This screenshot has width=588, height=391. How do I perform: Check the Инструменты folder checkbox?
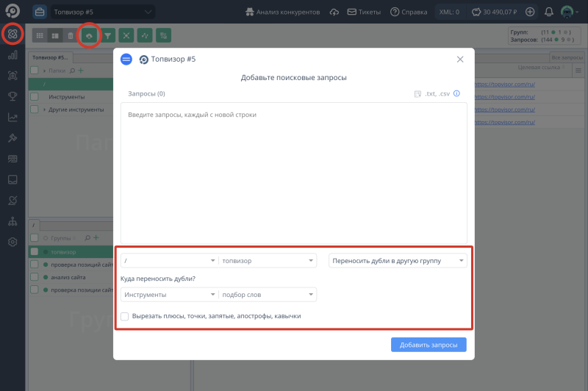(x=35, y=97)
